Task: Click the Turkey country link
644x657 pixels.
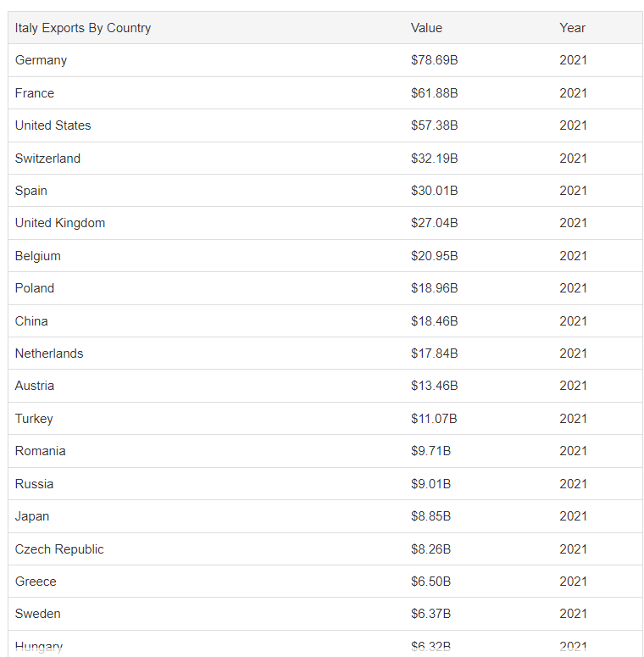Action: [x=34, y=419]
